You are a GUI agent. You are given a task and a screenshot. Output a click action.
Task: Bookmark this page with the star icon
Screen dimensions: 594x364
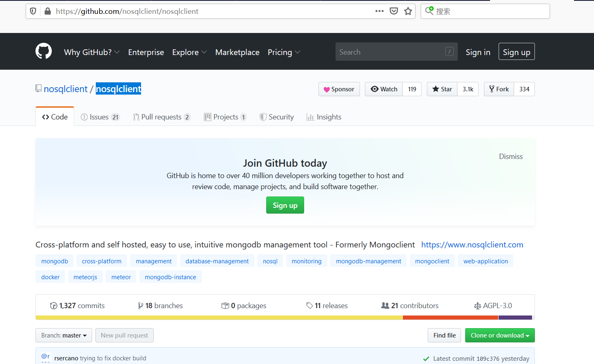408,11
